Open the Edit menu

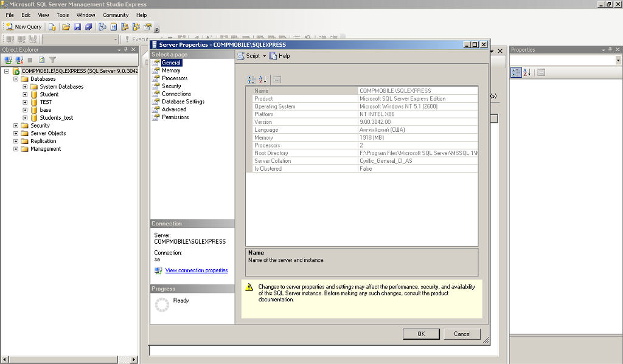pyautogui.click(x=26, y=15)
